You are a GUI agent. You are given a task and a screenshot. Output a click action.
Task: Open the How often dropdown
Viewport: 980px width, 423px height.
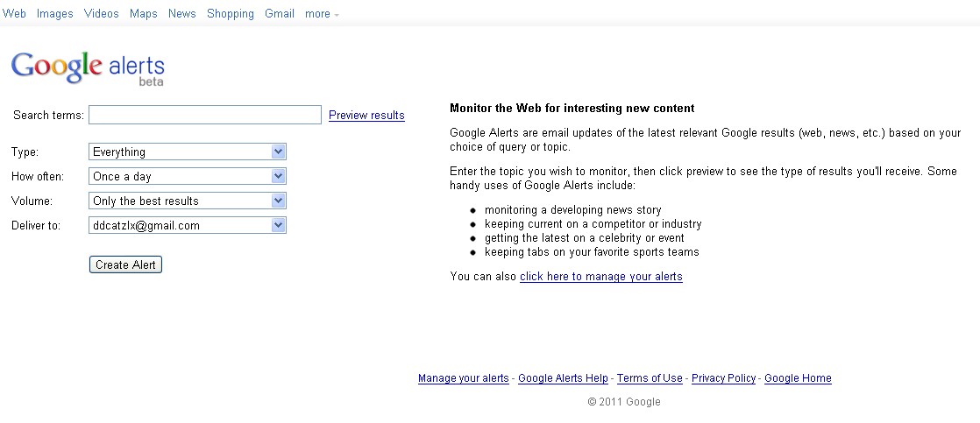[188, 176]
